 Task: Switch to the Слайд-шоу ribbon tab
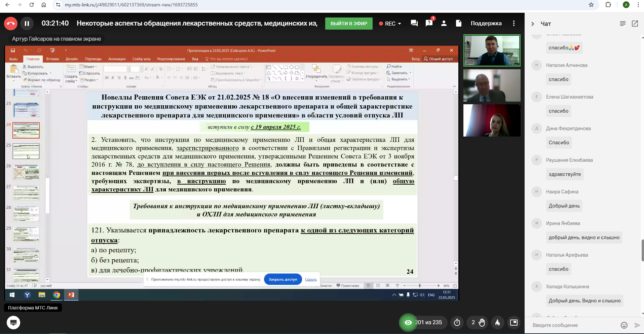pyautogui.click(x=142, y=59)
